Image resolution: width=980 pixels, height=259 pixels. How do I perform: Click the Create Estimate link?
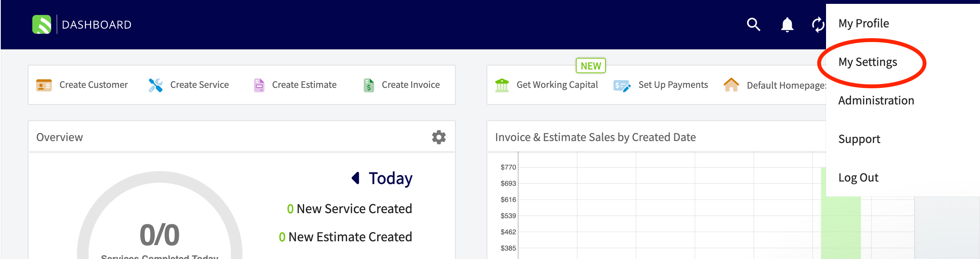[x=304, y=85]
